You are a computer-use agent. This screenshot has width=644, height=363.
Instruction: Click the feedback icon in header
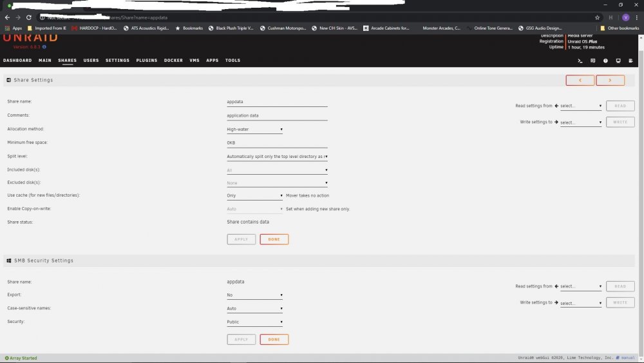(592, 61)
